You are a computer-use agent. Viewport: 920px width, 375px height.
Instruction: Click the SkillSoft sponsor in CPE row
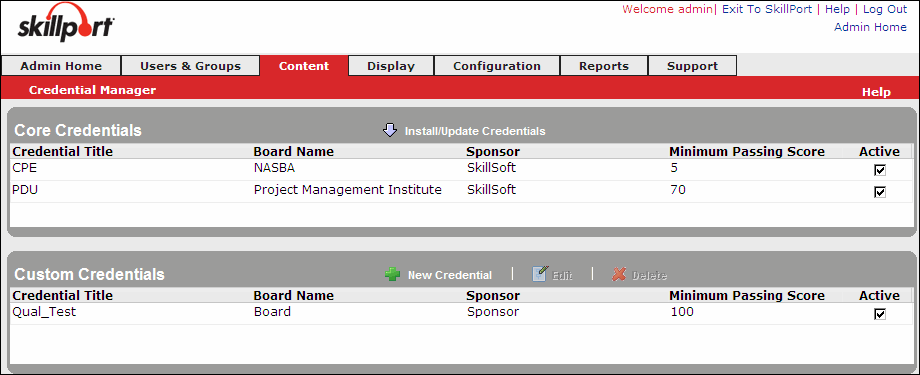[492, 168]
